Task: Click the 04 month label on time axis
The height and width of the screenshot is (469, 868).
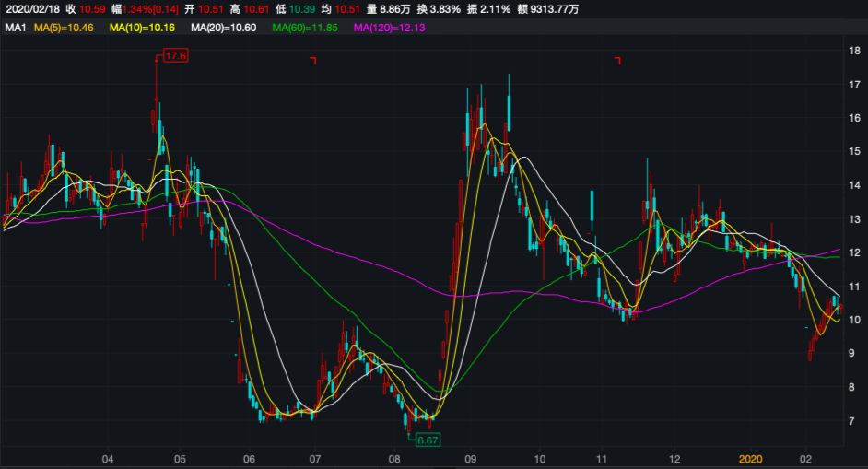Action: (x=108, y=459)
